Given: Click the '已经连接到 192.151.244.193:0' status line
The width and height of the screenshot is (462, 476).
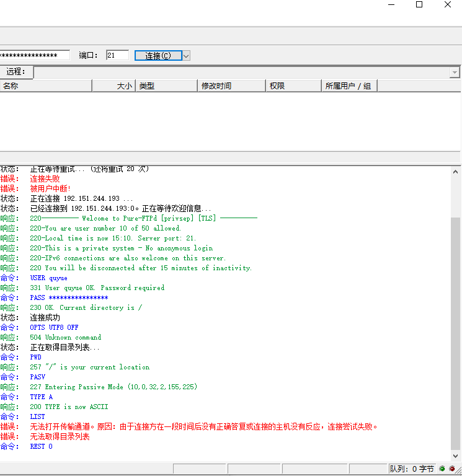Looking at the screenshot, I should [120, 208].
